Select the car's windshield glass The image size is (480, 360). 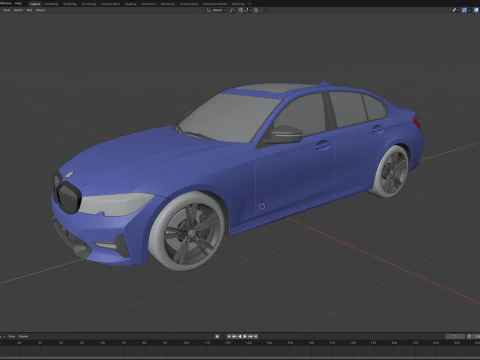tap(230, 117)
